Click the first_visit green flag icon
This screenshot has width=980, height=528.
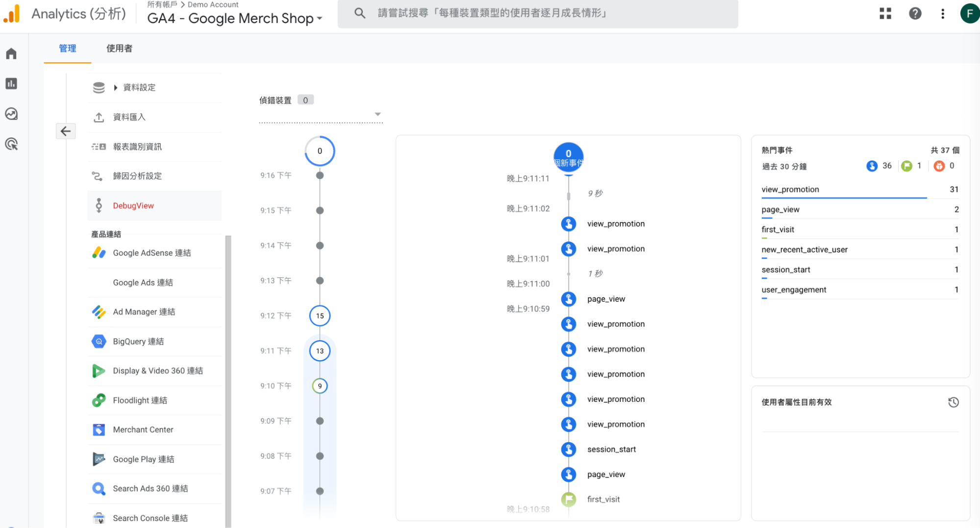point(568,499)
